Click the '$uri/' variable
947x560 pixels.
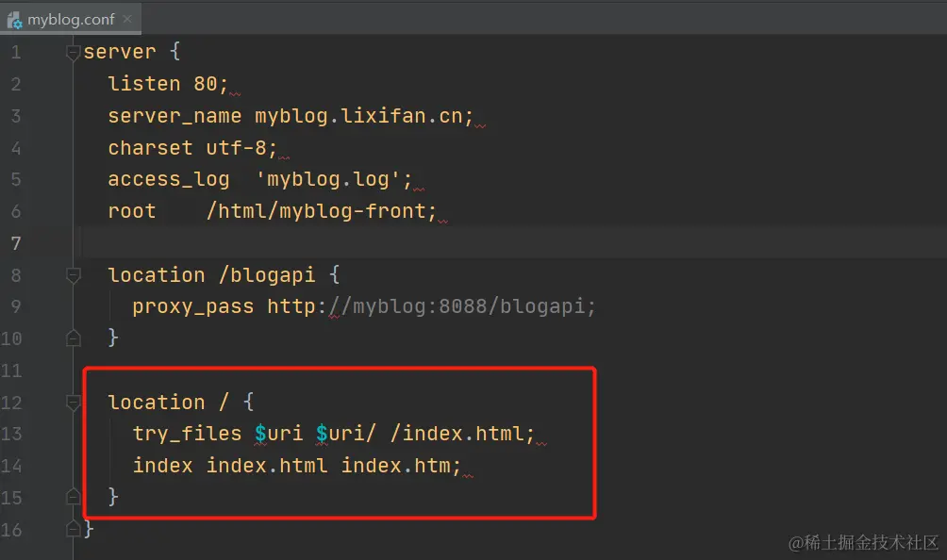click(x=346, y=434)
